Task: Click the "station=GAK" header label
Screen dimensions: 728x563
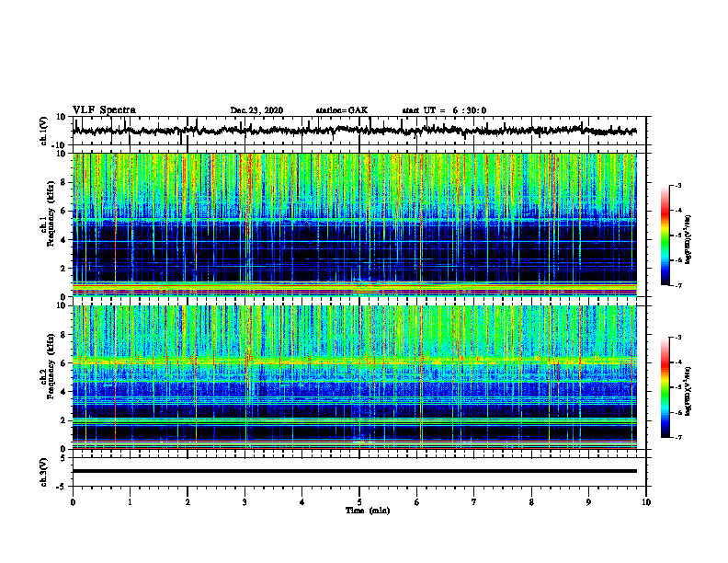Action: [x=342, y=110]
